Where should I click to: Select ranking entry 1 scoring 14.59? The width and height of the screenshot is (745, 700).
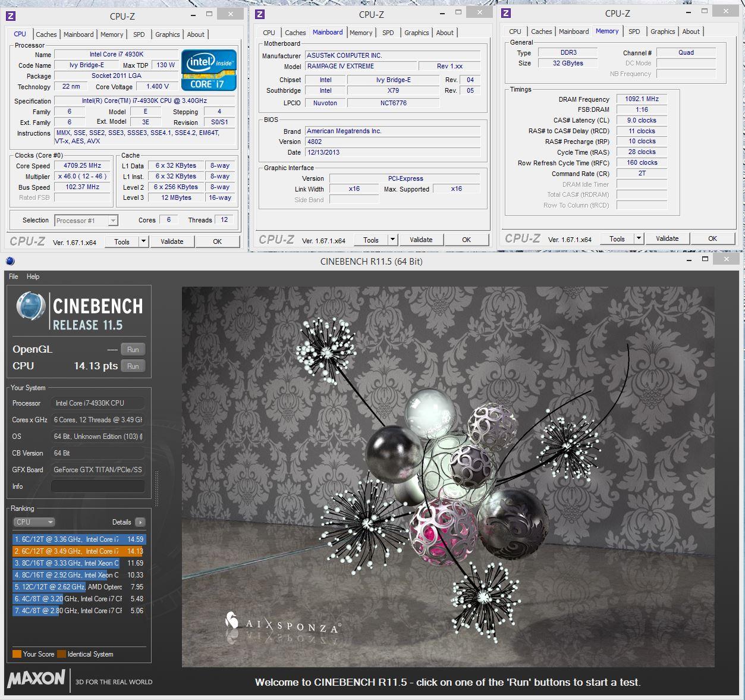[78, 539]
